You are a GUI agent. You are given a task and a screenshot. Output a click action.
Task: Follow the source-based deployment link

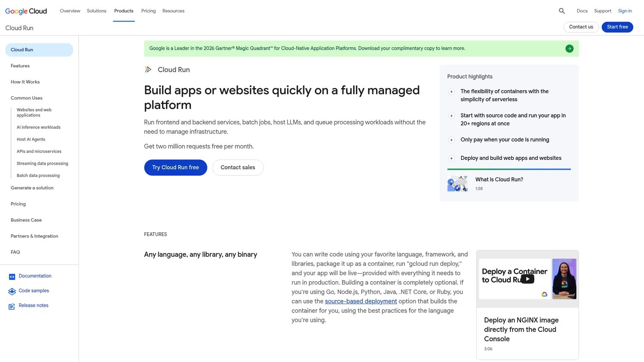(x=361, y=301)
